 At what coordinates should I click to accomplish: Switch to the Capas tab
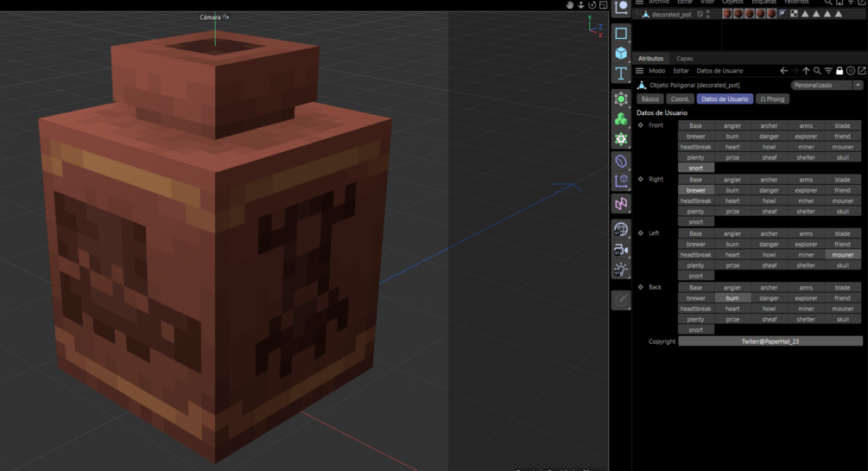coord(684,58)
